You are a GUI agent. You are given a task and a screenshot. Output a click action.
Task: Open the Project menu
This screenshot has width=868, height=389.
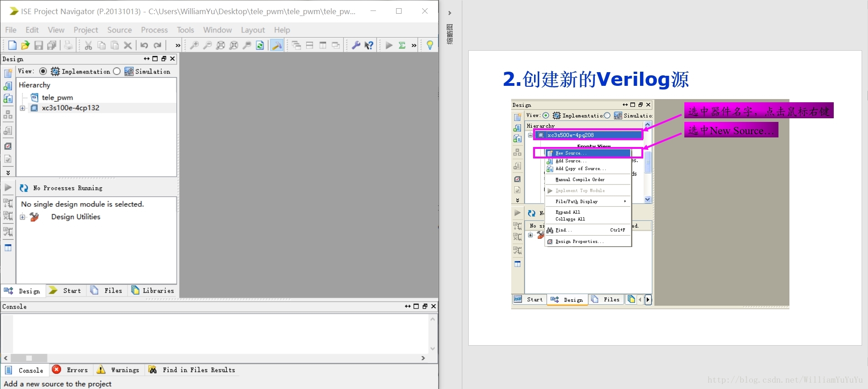pos(86,30)
